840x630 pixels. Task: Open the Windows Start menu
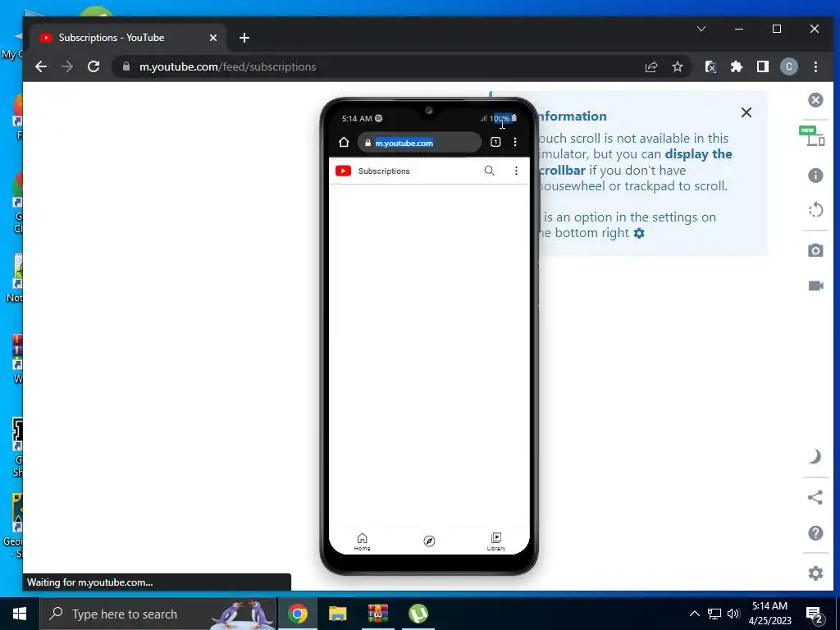[20, 614]
